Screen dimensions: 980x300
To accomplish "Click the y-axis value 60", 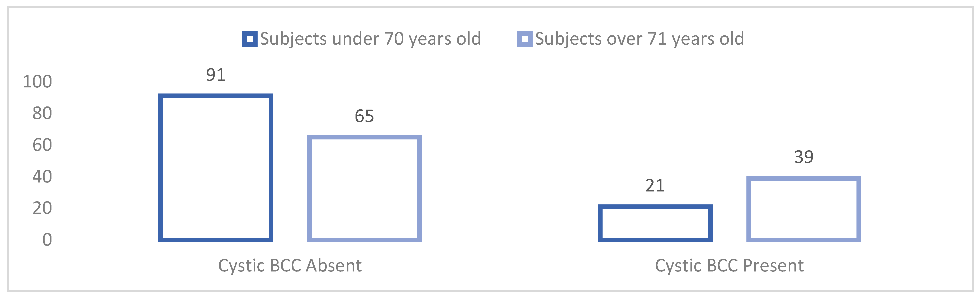I will click(x=42, y=145).
